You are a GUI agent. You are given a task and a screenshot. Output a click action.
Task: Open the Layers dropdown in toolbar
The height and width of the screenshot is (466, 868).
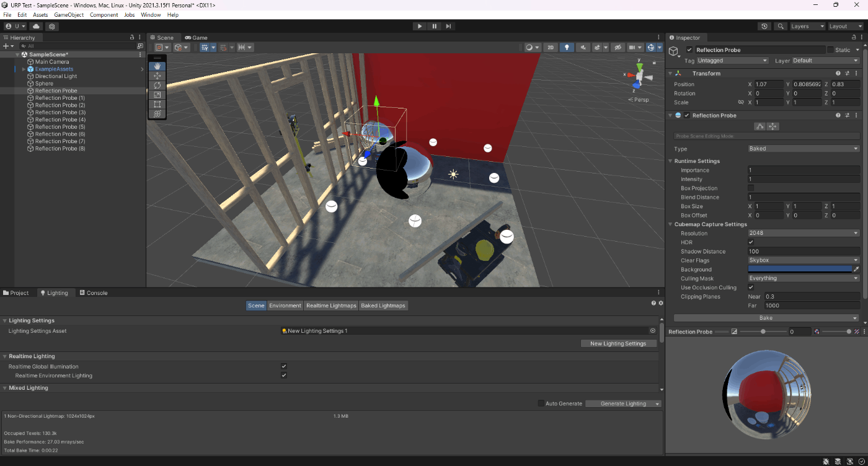pyautogui.click(x=807, y=26)
